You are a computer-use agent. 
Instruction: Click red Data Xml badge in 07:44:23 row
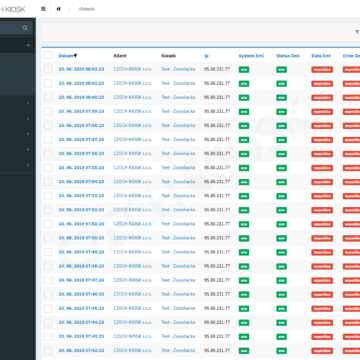tap(322, 323)
